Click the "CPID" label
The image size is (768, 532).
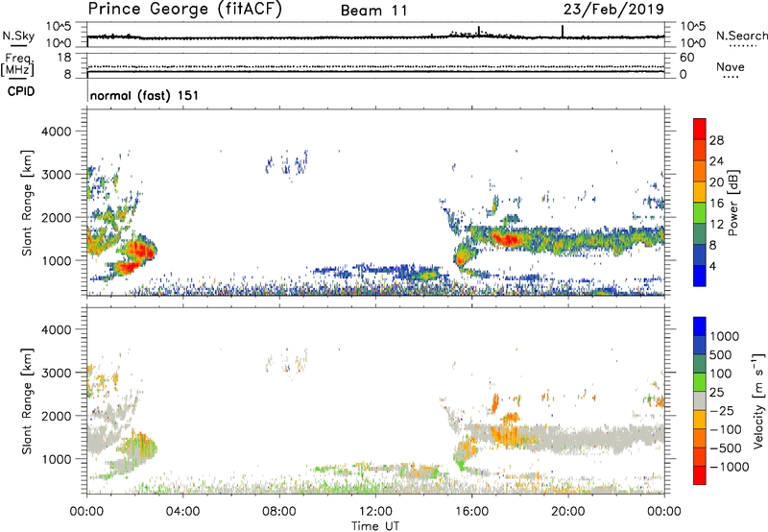(21, 91)
